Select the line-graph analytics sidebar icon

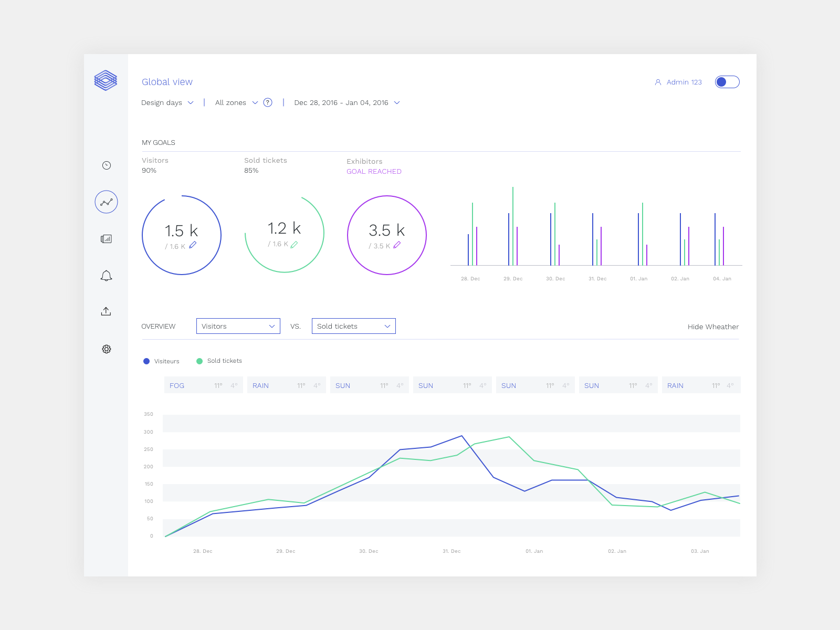coord(106,202)
